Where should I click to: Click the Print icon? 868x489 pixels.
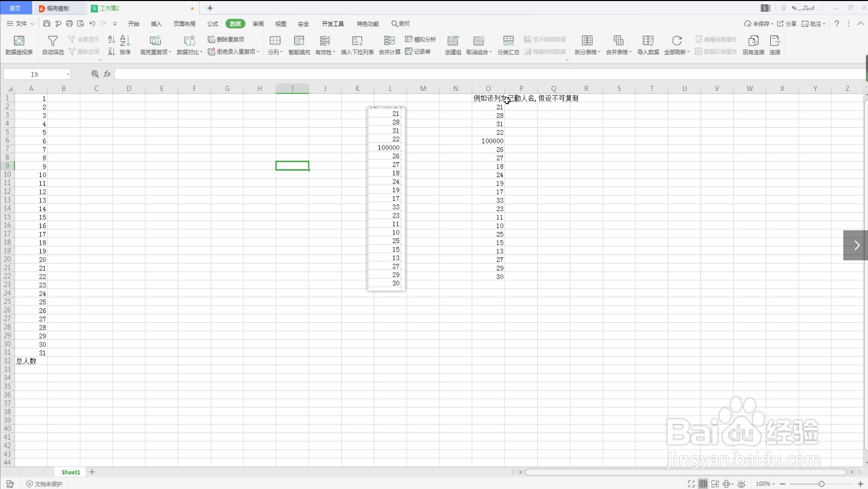pyautogui.click(x=69, y=24)
